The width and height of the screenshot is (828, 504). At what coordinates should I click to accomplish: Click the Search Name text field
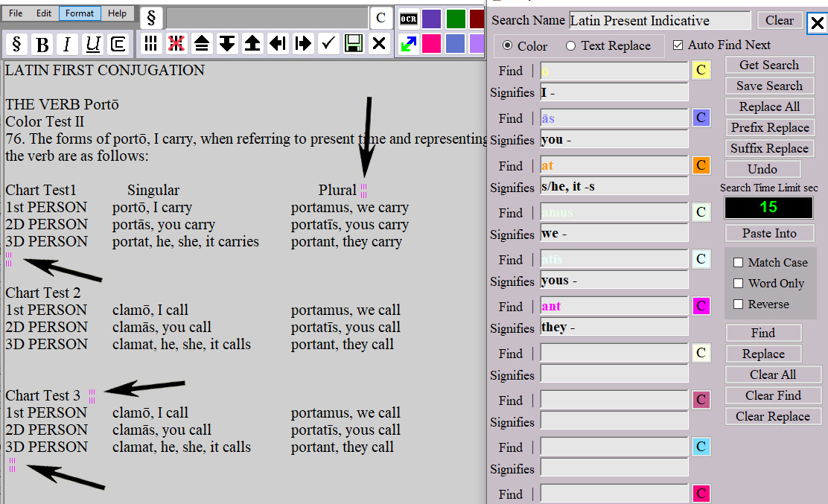pyautogui.click(x=660, y=21)
